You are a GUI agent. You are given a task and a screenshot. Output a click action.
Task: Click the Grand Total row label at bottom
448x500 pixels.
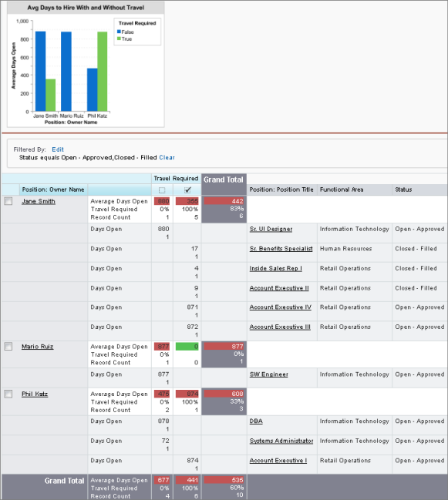(x=64, y=481)
